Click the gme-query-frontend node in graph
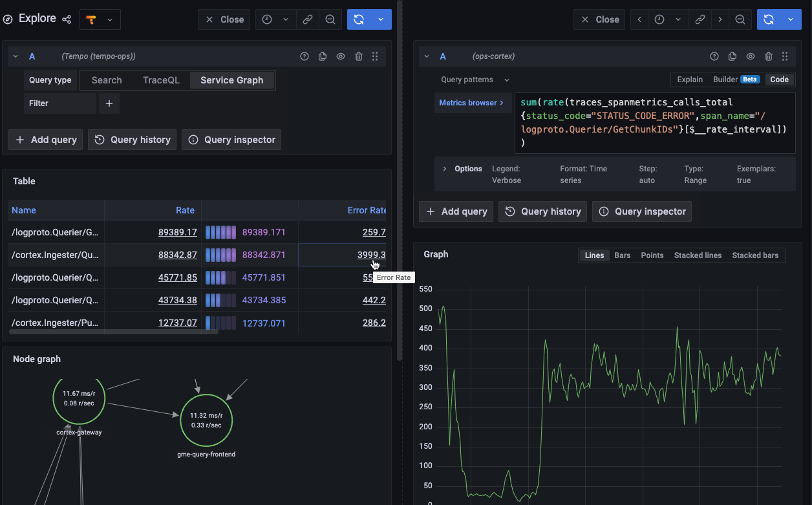812x505 pixels. pos(206,420)
